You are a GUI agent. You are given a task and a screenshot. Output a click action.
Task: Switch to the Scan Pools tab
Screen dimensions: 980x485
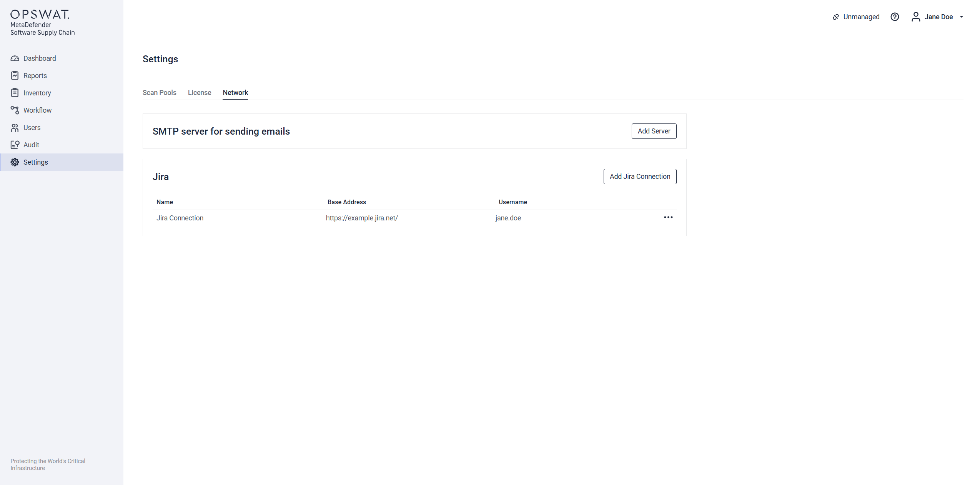(159, 93)
